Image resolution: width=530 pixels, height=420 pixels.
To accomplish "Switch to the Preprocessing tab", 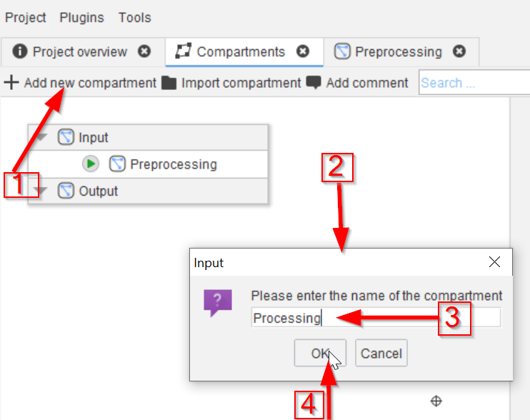I will click(398, 51).
